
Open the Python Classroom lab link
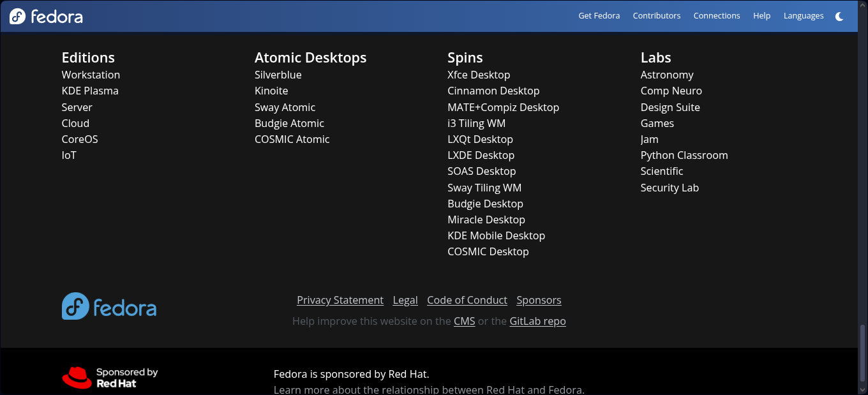684,155
